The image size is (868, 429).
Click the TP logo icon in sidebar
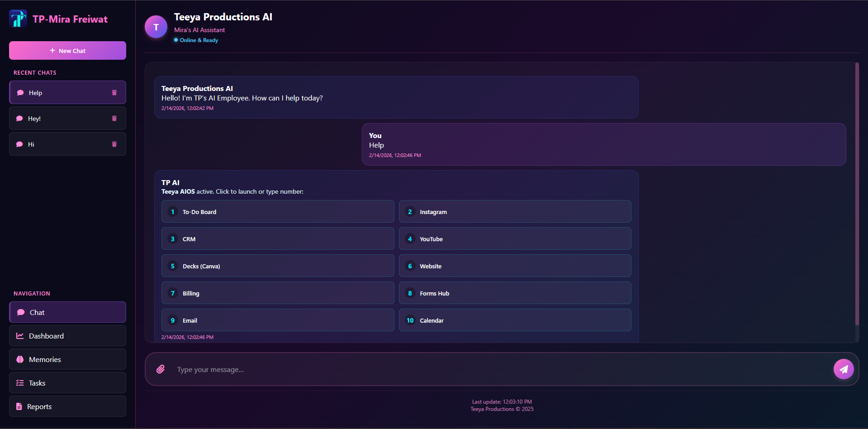pyautogui.click(x=18, y=19)
